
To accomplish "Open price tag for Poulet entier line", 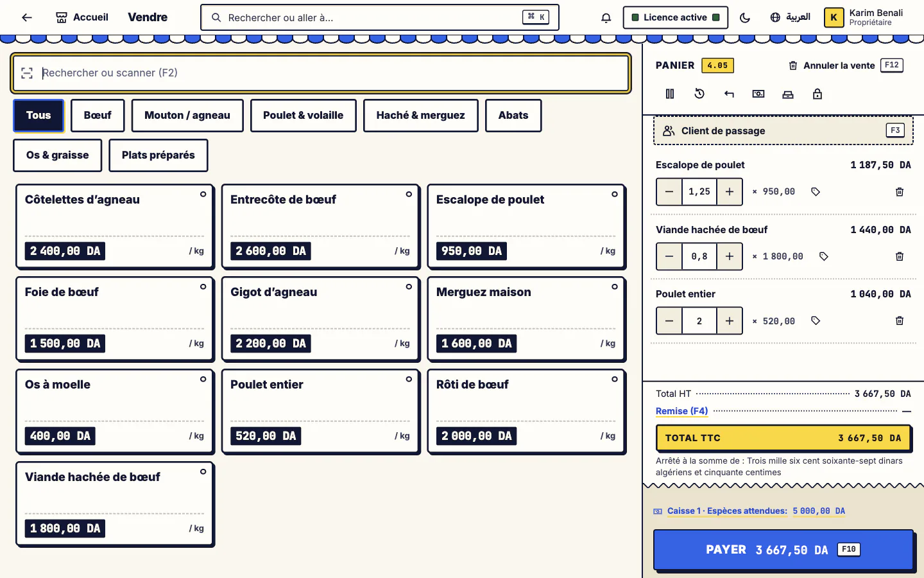I will (x=816, y=320).
